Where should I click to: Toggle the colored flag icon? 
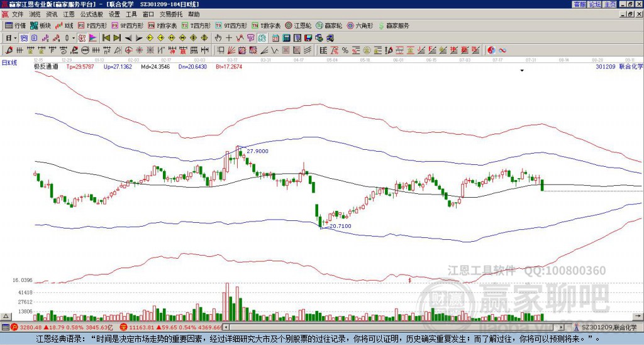pos(93,38)
